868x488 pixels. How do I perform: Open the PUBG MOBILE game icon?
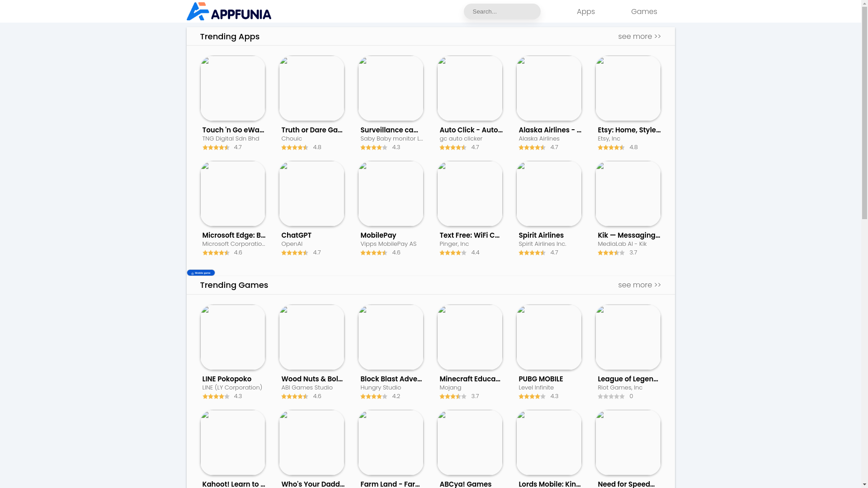coord(549,337)
